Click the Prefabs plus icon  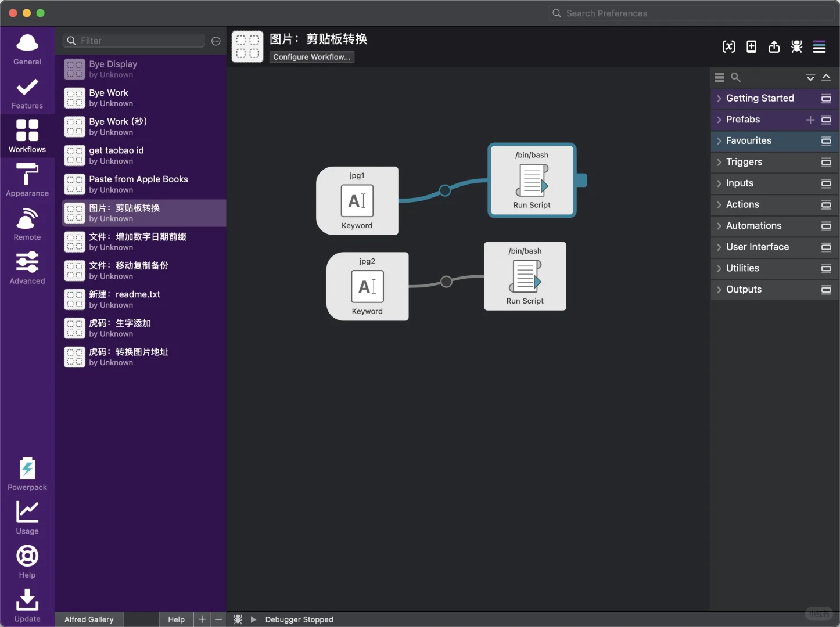[810, 120]
